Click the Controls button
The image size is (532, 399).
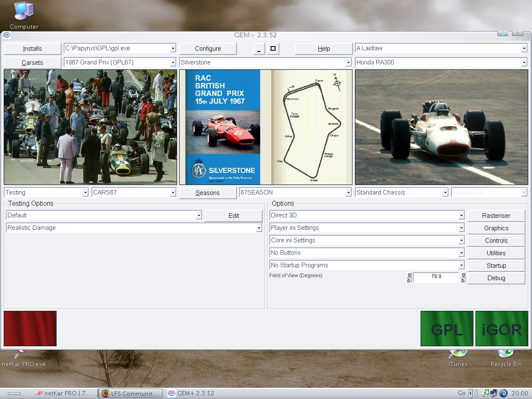click(x=496, y=241)
